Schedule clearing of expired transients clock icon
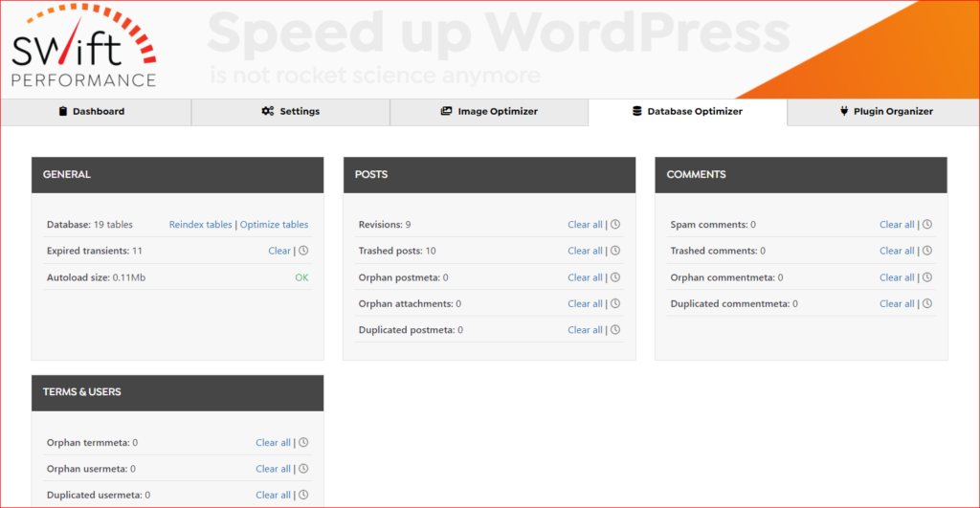The image size is (980, 508). tap(303, 251)
